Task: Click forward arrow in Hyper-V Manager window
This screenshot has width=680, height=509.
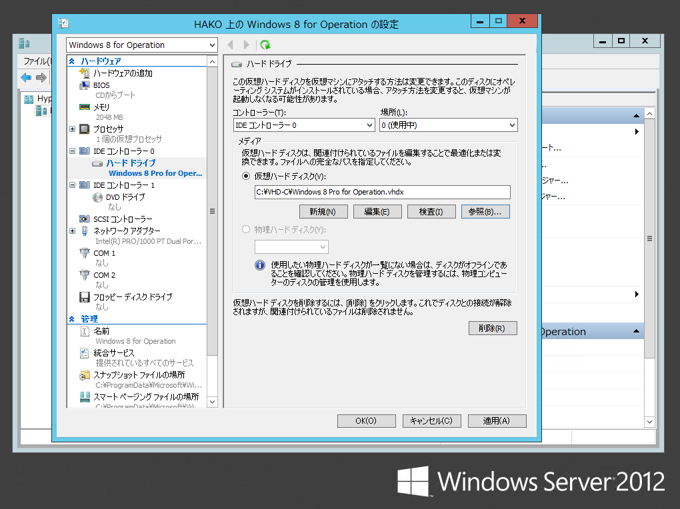Action: point(41,78)
